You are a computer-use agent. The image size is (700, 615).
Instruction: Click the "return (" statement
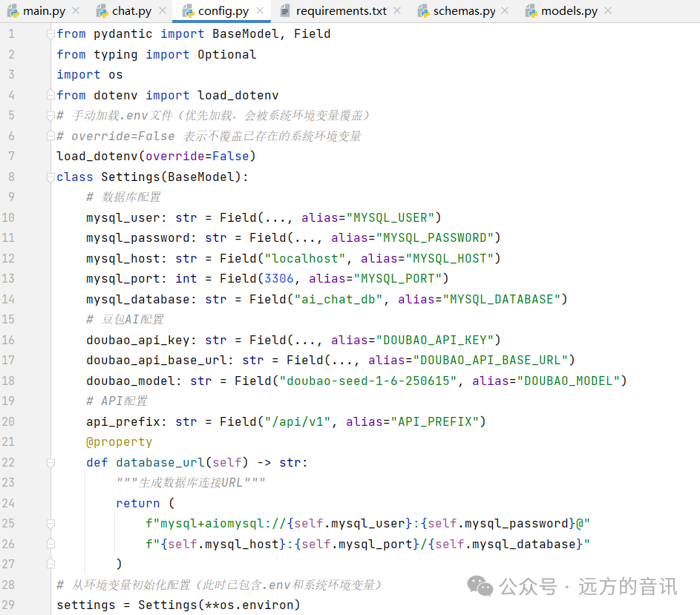click(x=145, y=504)
